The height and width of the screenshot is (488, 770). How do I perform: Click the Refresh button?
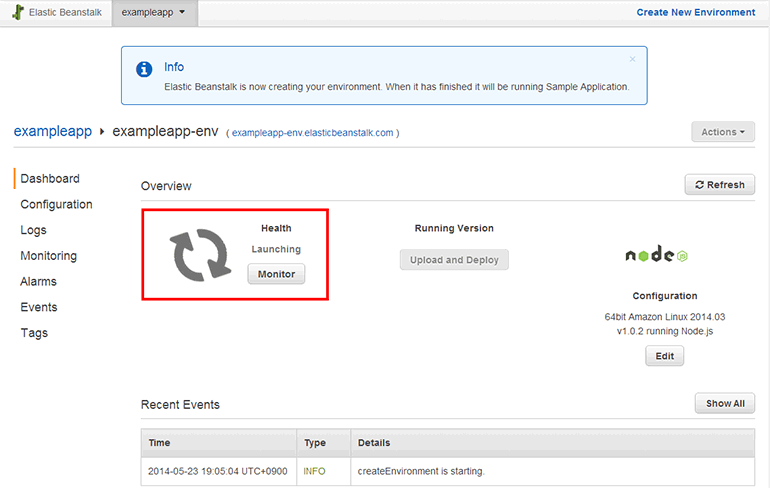pyautogui.click(x=719, y=185)
